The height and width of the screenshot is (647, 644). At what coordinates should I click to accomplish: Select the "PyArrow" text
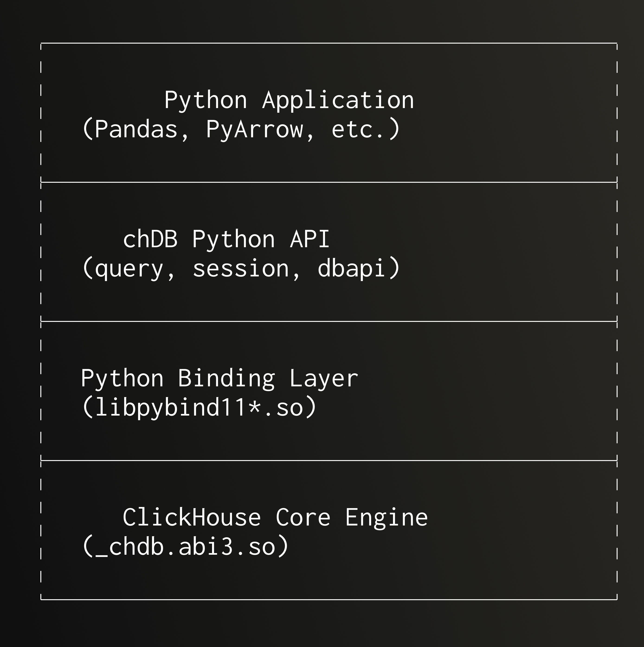tap(255, 130)
